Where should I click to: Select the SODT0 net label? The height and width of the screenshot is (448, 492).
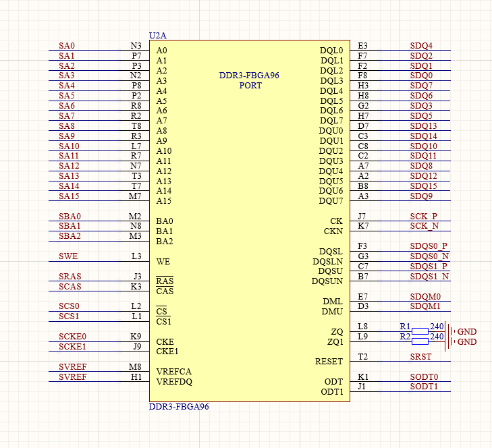click(x=425, y=377)
